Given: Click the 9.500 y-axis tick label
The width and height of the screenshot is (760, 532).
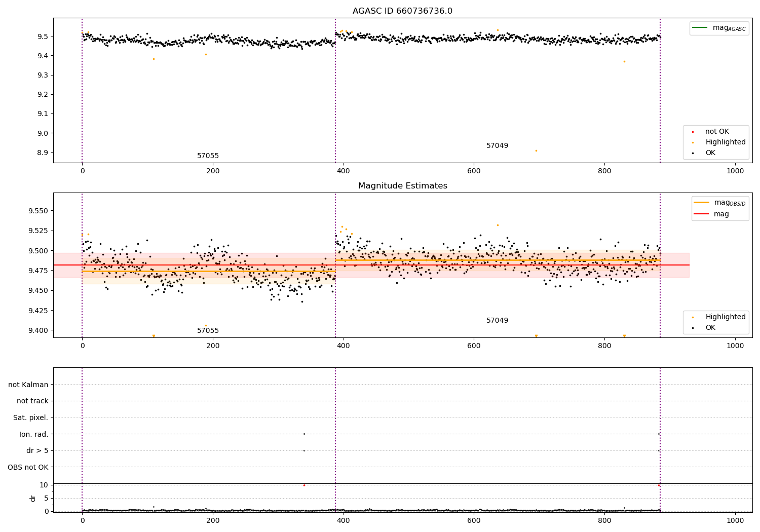Looking at the screenshot, I should click(x=39, y=251).
